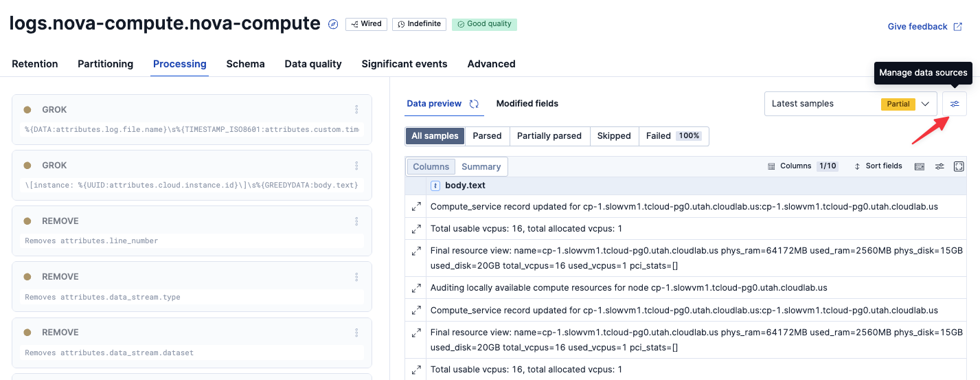The width and height of the screenshot is (980, 380).
Task: Select the body.text column header
Action: pos(465,186)
